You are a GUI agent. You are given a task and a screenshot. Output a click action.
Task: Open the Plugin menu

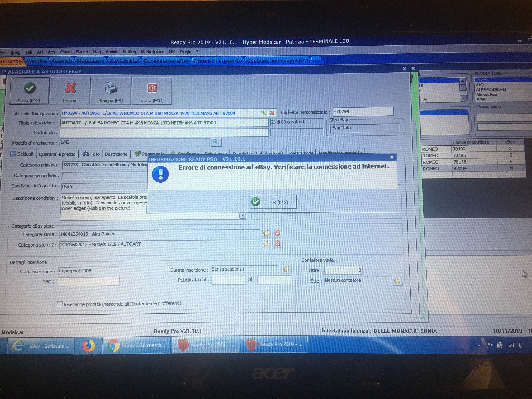click(185, 52)
